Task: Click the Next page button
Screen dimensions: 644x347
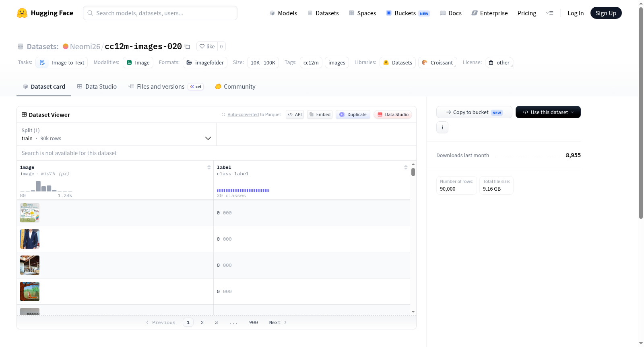Action: tap(278, 322)
